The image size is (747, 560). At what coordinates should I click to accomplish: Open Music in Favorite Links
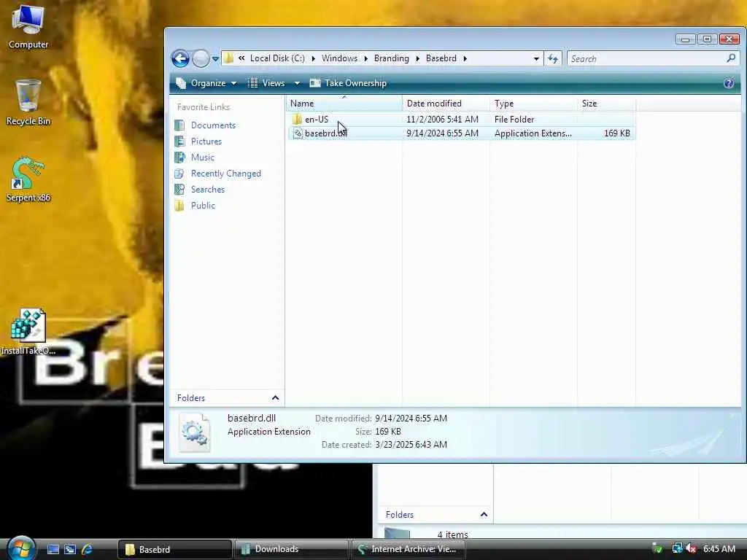[x=203, y=157]
